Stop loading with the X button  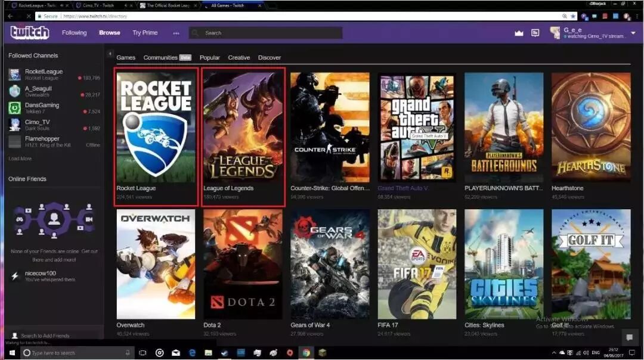28,16
